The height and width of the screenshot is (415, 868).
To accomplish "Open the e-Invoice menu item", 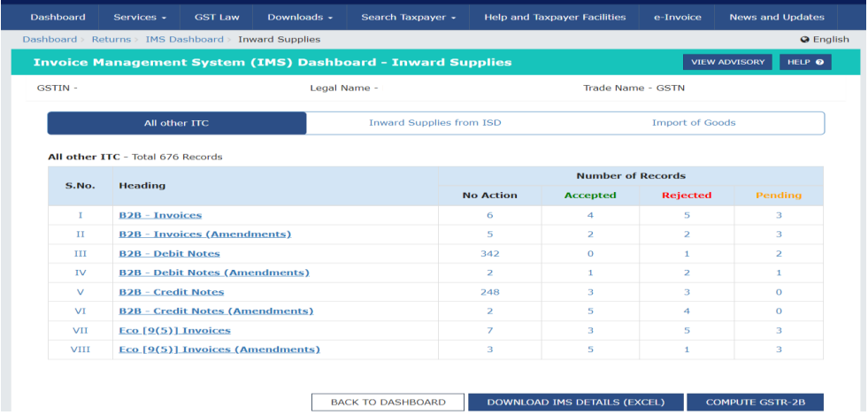I will pos(677,17).
